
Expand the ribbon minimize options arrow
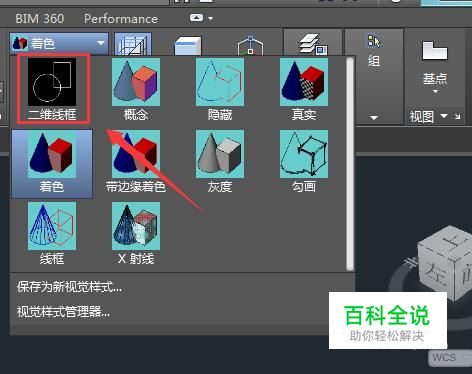coord(210,18)
